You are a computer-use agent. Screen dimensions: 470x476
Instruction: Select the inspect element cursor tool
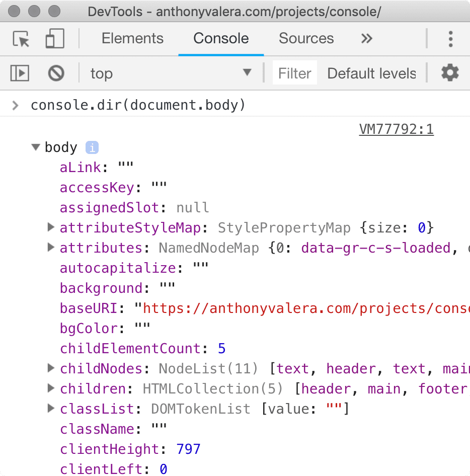pyautogui.click(x=20, y=39)
